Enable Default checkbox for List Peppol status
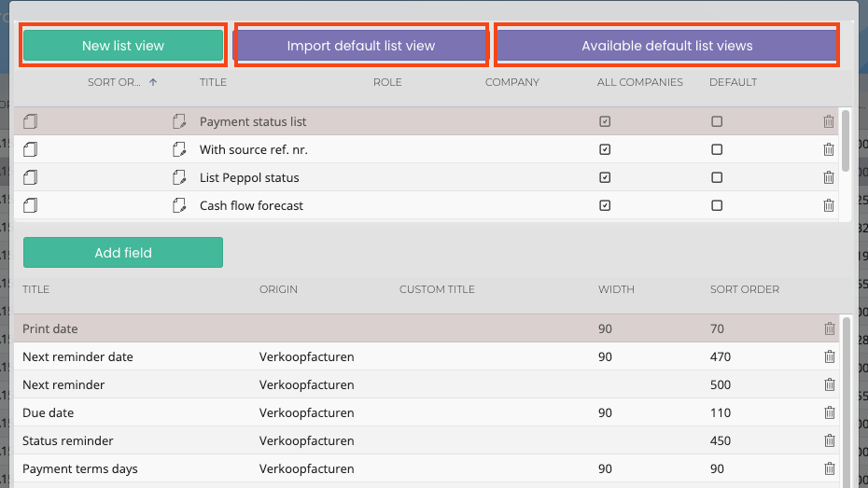 pyautogui.click(x=717, y=177)
